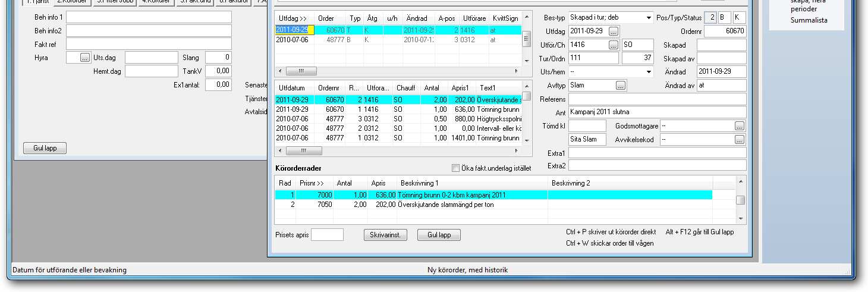
Task: Open the Hyra lookup button
Action: pos(85,58)
